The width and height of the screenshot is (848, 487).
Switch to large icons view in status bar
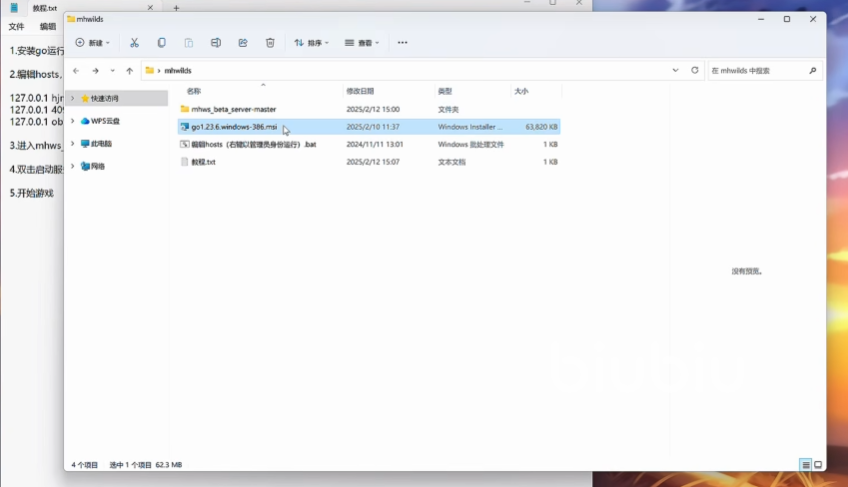pyautogui.click(x=818, y=465)
